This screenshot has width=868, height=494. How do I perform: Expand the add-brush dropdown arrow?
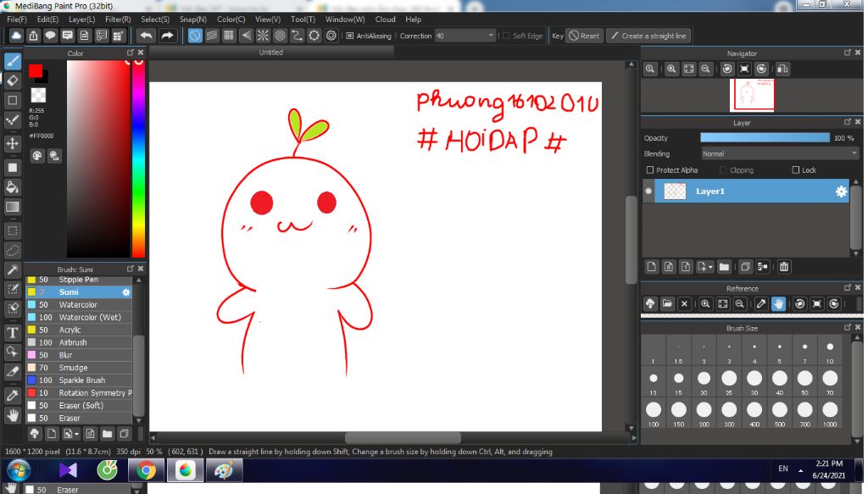(x=76, y=434)
